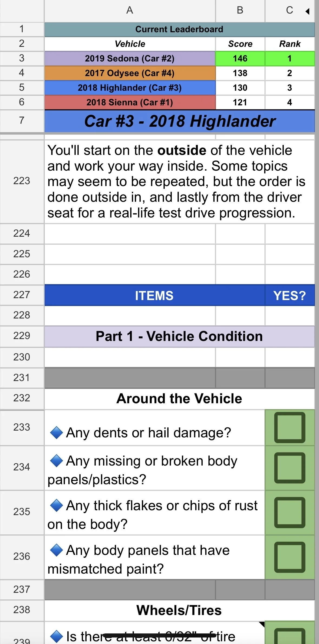Tap the Car #3 - 2018 Highlander banner
Screen dimensions: 319x644
point(179,121)
